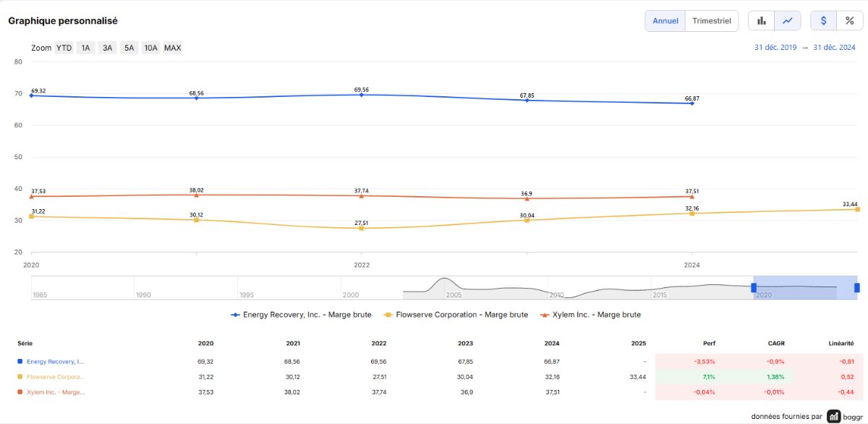Screen dimensions: 868x424
Task: Click the left navigator range handle
Action: click(754, 288)
